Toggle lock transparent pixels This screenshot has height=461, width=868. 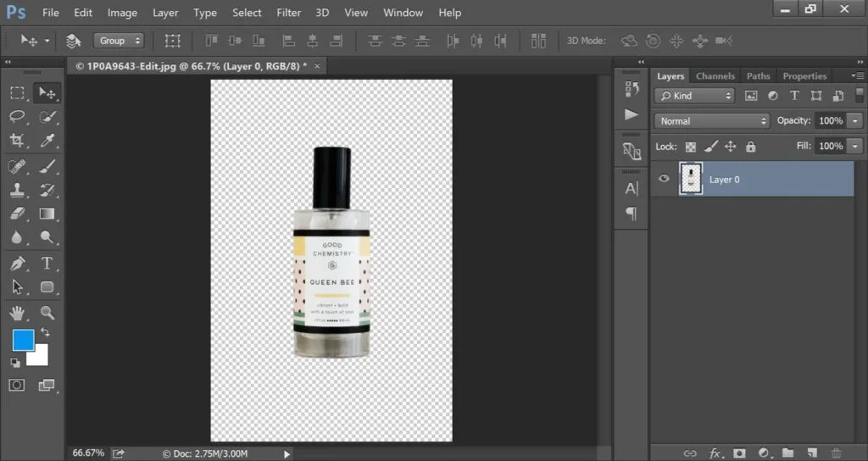[691, 147]
